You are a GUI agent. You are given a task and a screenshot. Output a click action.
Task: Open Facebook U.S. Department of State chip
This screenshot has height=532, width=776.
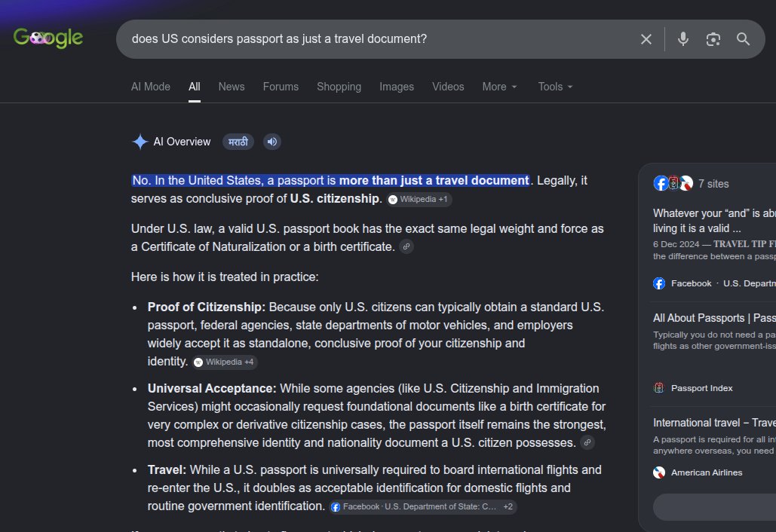[423, 507]
